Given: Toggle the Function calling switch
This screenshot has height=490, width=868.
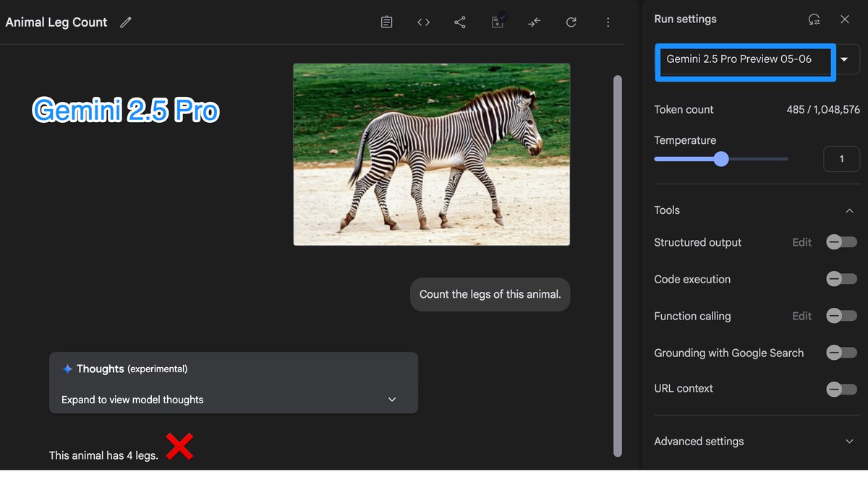Looking at the screenshot, I should tap(841, 316).
